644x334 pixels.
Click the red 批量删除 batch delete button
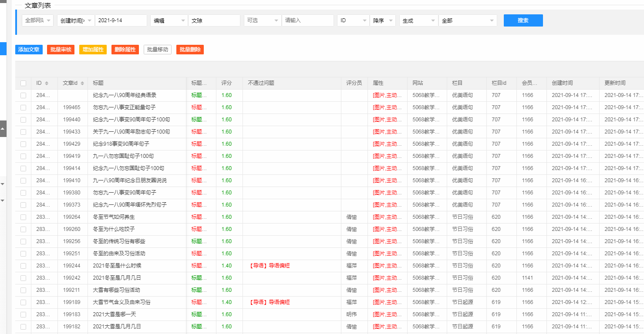190,50
